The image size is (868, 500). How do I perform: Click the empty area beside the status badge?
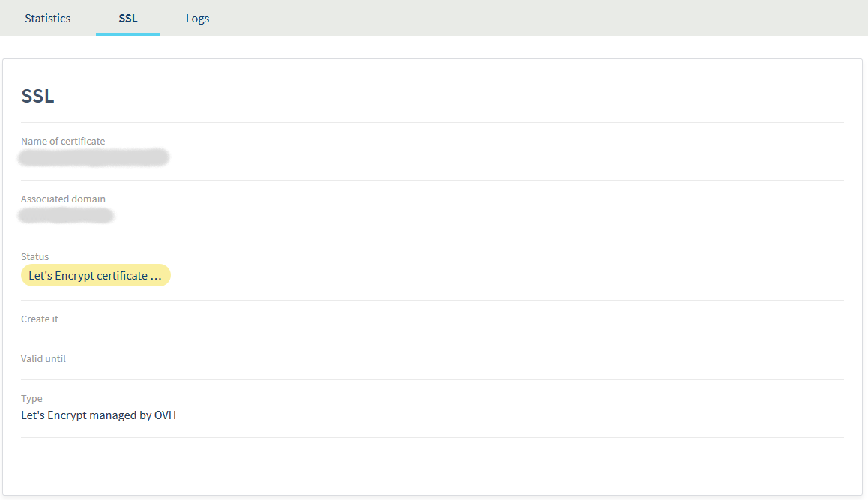tap(375, 275)
